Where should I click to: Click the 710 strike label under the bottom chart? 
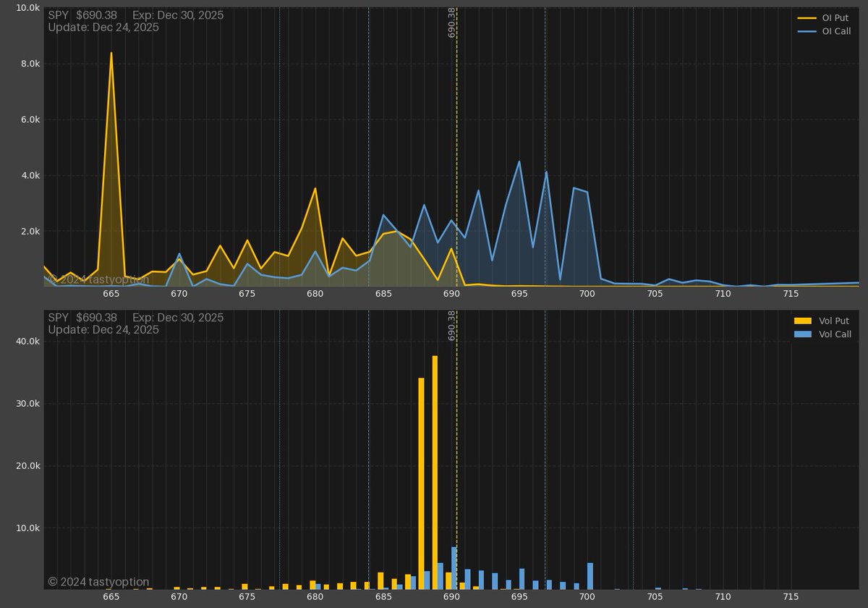point(723,597)
